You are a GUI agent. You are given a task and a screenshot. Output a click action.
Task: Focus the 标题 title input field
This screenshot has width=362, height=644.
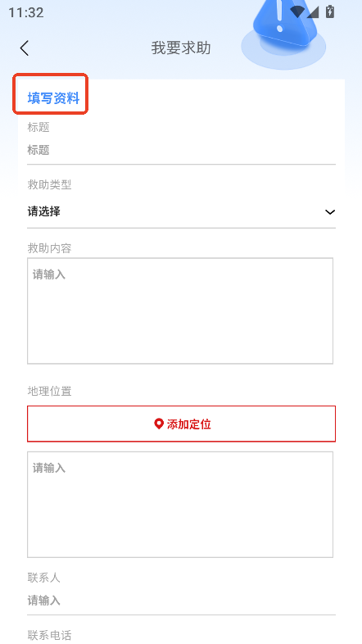pos(182,150)
